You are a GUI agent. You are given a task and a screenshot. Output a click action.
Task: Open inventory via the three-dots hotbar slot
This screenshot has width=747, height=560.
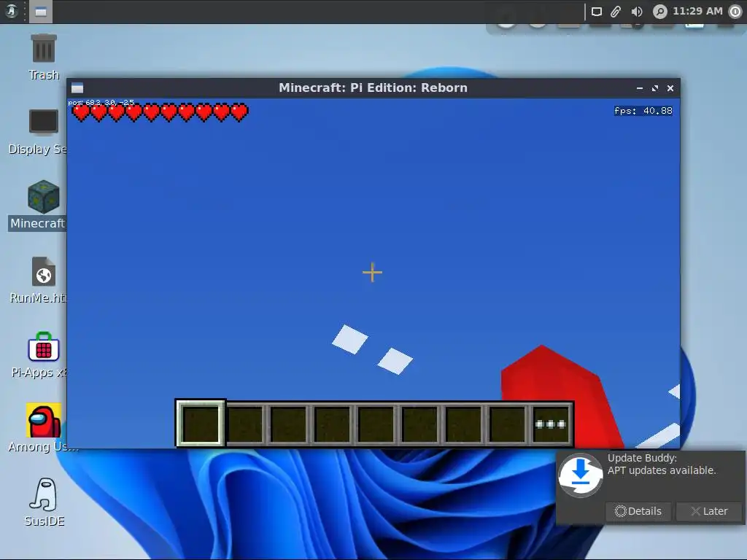[551, 424]
